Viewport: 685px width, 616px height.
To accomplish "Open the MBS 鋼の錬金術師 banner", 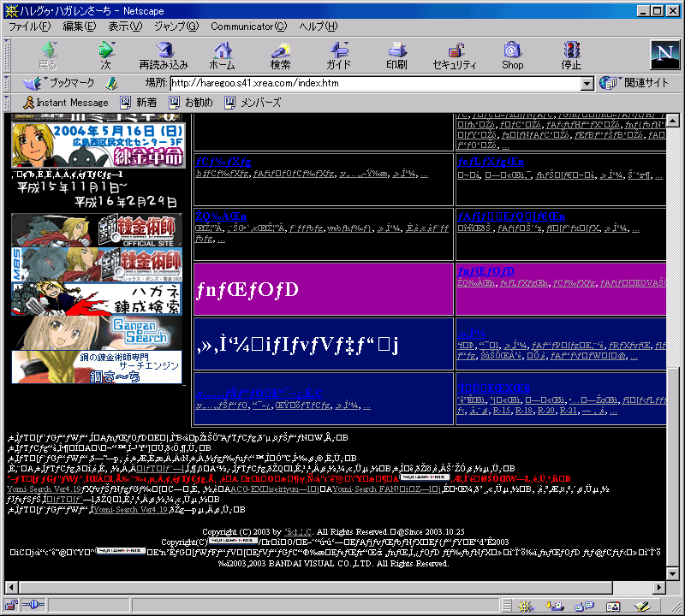I will (x=97, y=264).
